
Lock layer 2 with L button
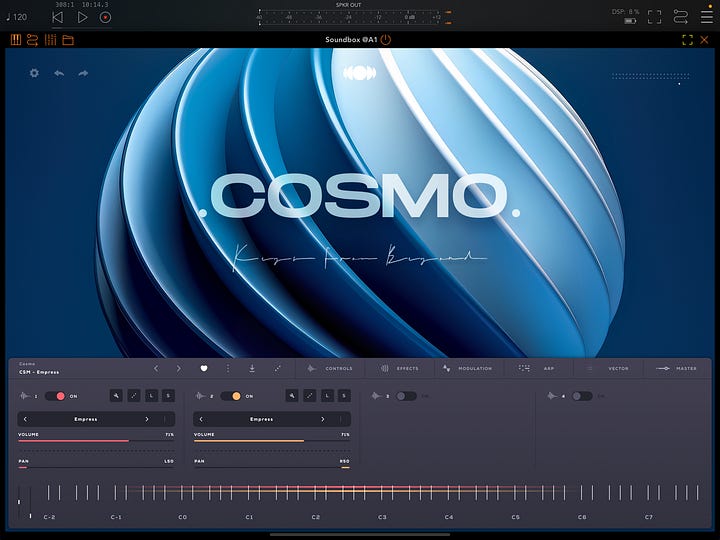(327, 395)
